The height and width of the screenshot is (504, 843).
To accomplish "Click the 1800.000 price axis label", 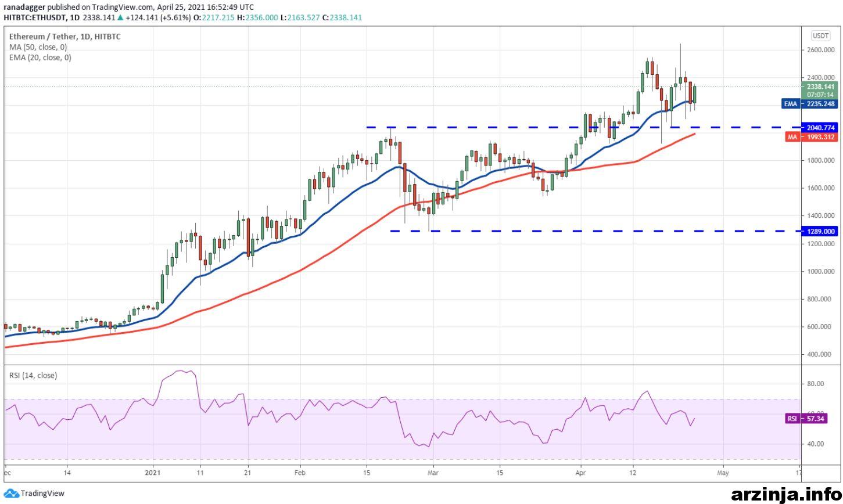I will (x=820, y=160).
